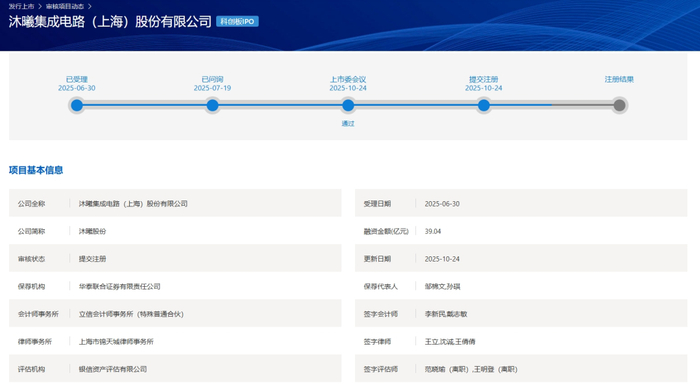
Task: Click the 律师事务所 label
Action: pyautogui.click(x=35, y=342)
